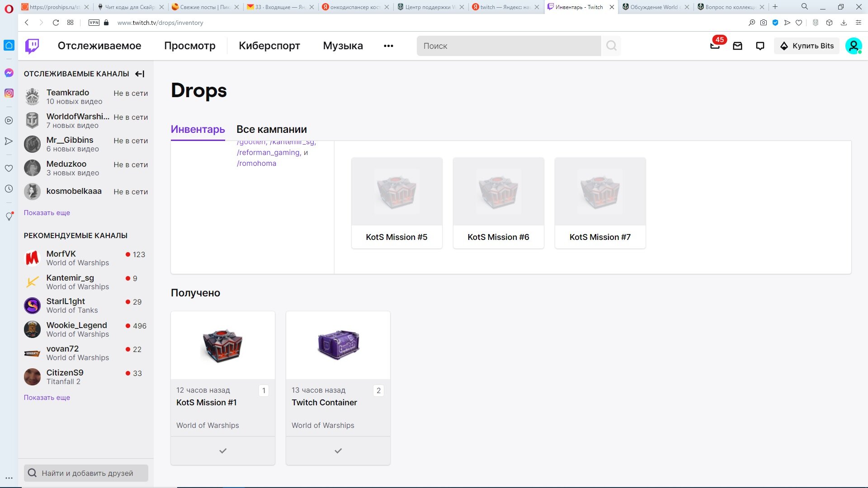The width and height of the screenshot is (868, 488).
Task: Open the /romohoma channel link
Action: [256, 164]
